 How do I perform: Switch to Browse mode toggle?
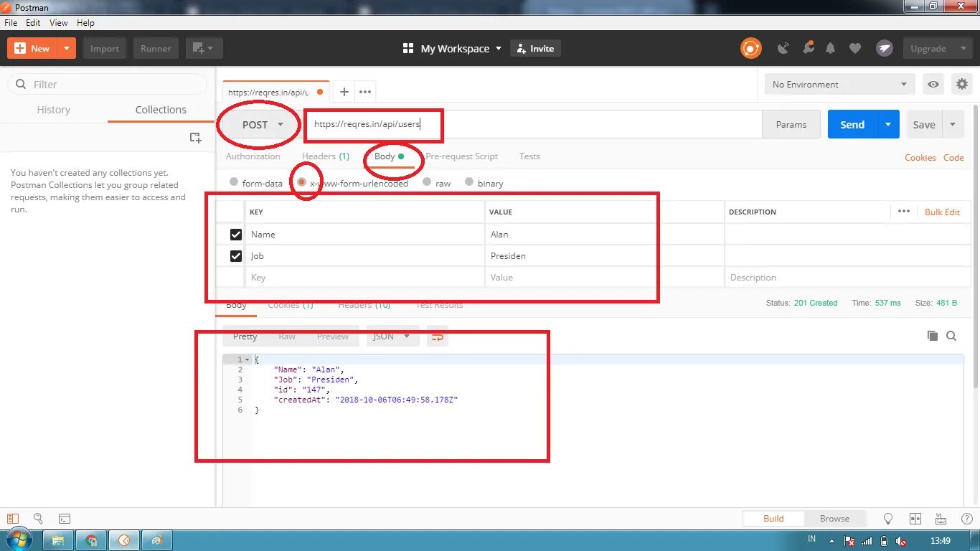tap(834, 519)
